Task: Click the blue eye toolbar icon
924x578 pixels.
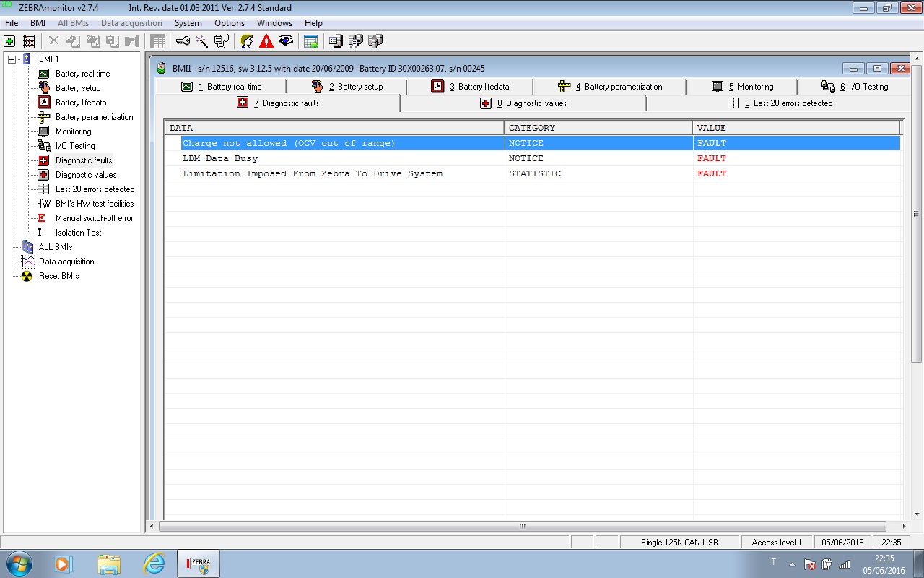Action: 286,41
